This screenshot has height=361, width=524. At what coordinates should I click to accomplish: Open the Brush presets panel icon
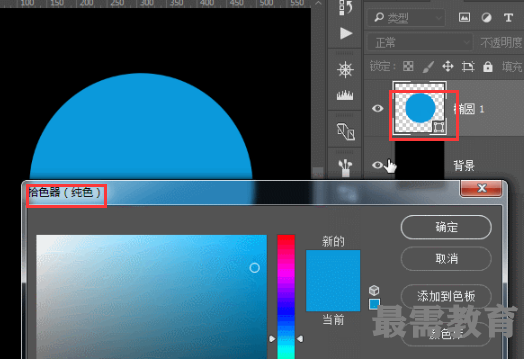[345, 167]
